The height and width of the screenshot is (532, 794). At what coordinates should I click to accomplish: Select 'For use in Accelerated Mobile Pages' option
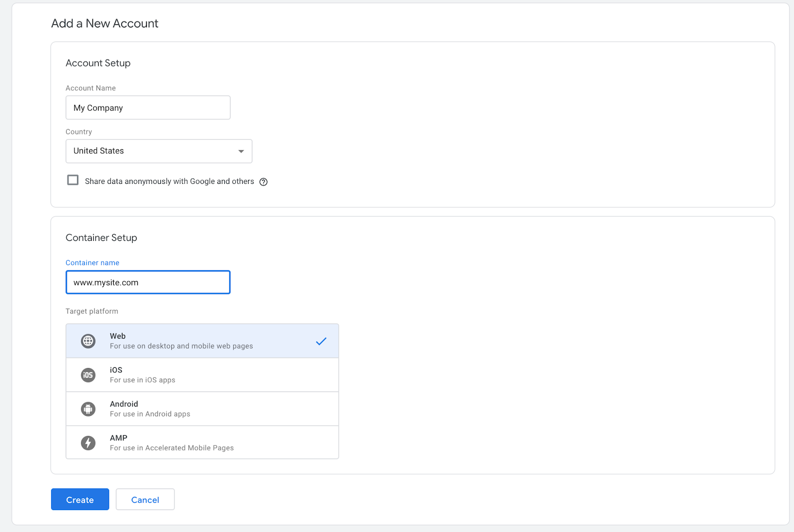click(x=172, y=448)
